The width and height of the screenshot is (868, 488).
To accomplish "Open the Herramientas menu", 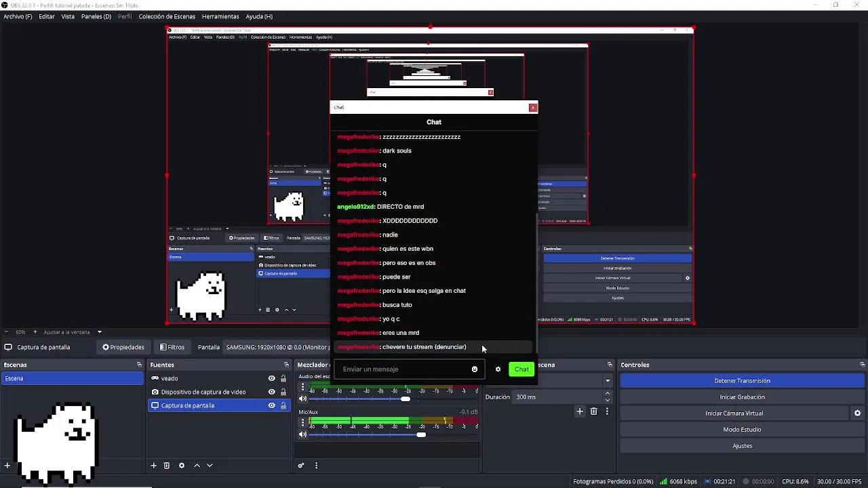I will click(x=220, y=16).
